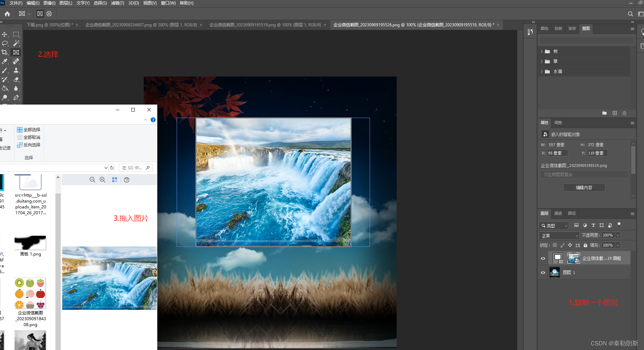Expand the 水滴 pattern group

click(542, 72)
